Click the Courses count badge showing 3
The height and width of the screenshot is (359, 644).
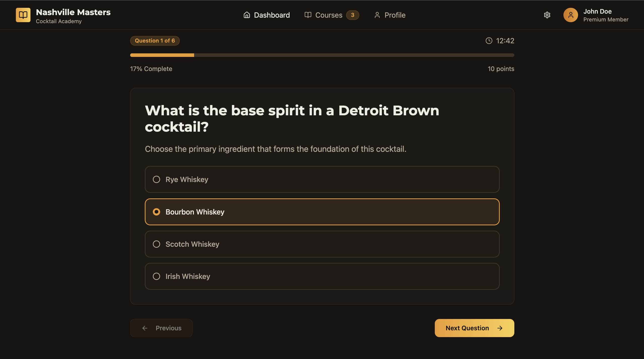(x=352, y=15)
